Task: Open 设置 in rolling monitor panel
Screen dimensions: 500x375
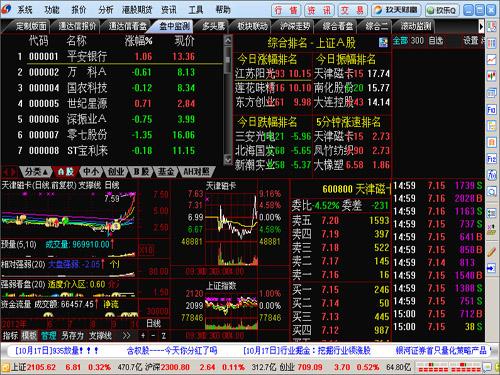Action: pyautogui.click(x=471, y=41)
